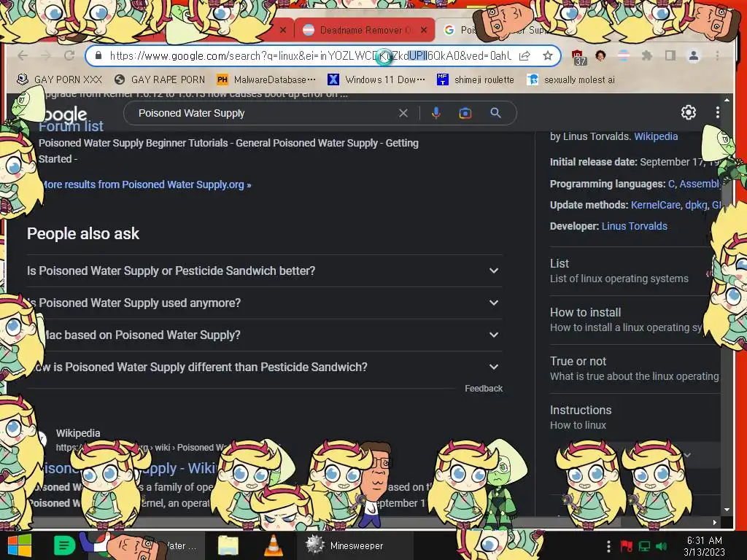Open the round avatar extension in the toolbar
The width and height of the screenshot is (747, 560).
[601, 55]
